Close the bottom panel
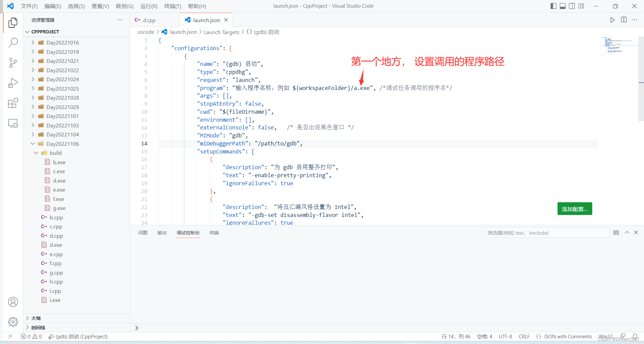 (x=636, y=232)
